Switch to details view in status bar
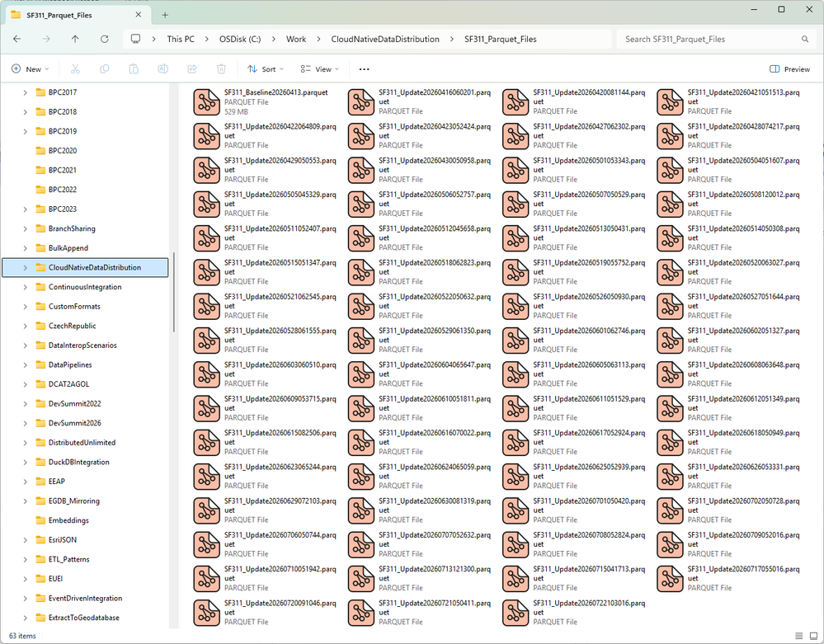The image size is (824, 644). [798, 636]
